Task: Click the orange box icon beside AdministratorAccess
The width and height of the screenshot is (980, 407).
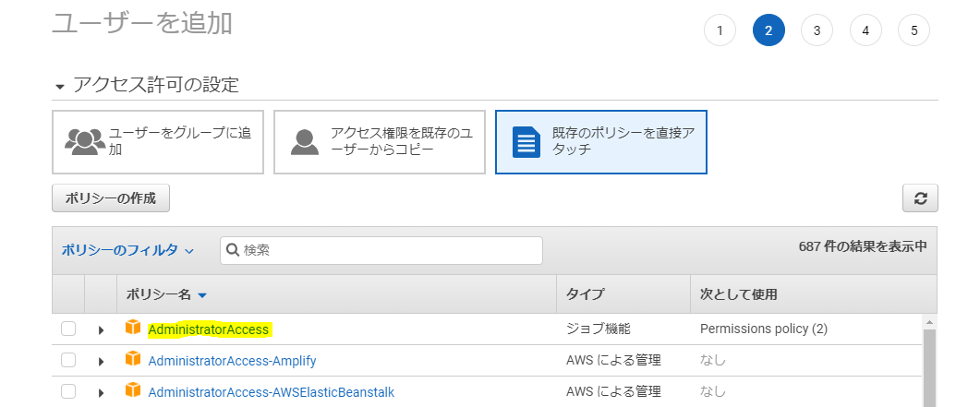Action: tap(133, 327)
